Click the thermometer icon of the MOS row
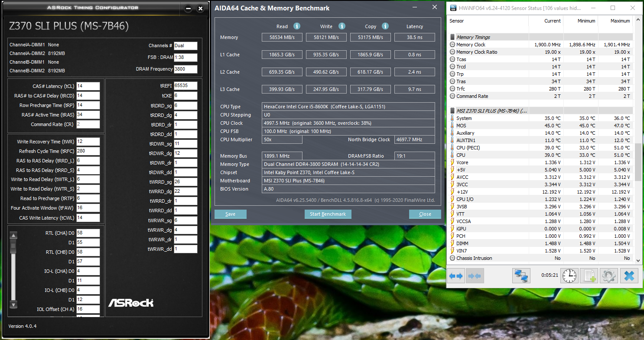 [x=452, y=126]
